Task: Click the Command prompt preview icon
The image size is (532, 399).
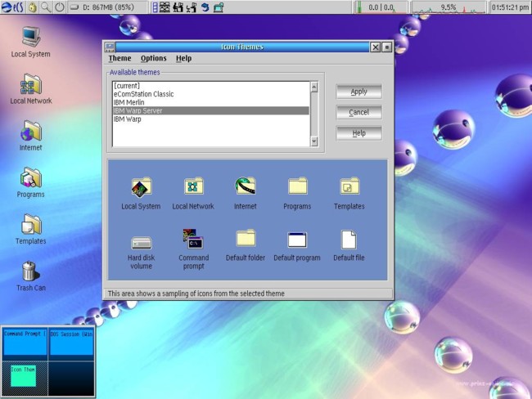Action: tap(193, 240)
